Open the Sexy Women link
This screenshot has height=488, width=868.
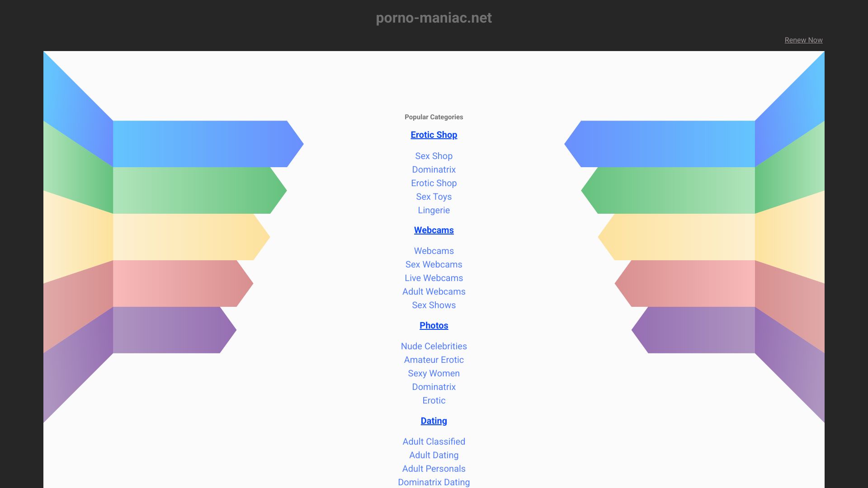pos(434,373)
